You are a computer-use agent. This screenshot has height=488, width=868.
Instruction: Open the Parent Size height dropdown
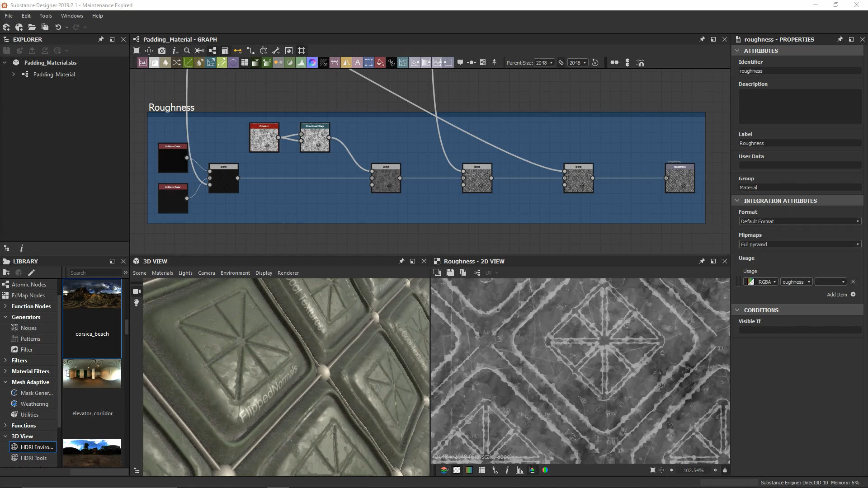pyautogui.click(x=578, y=63)
